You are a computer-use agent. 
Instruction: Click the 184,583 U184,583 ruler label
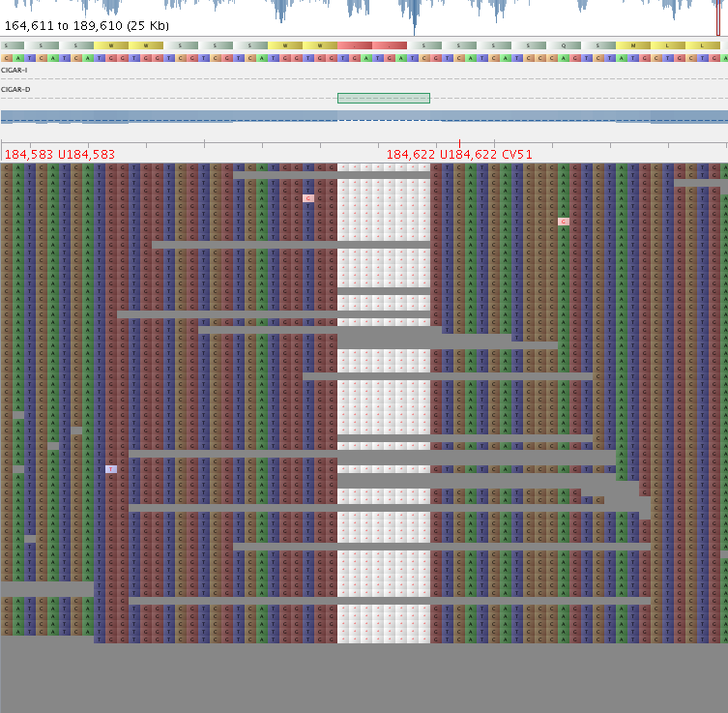(x=60, y=155)
